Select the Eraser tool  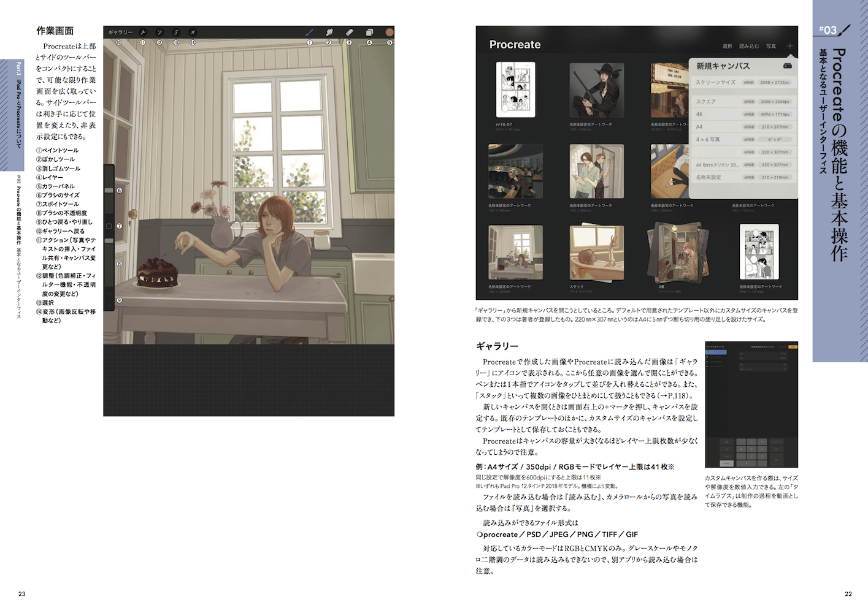[x=349, y=32]
